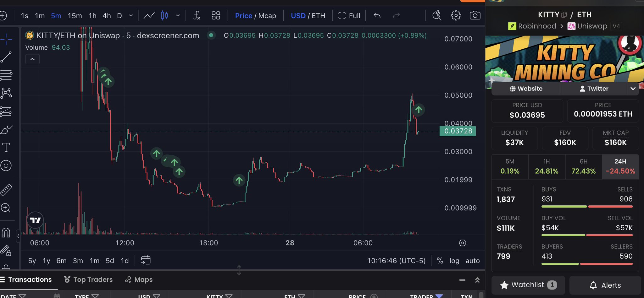Viewport: 644px width, 298px height.
Task: Select the candlestick chart type
Action: [x=164, y=15]
